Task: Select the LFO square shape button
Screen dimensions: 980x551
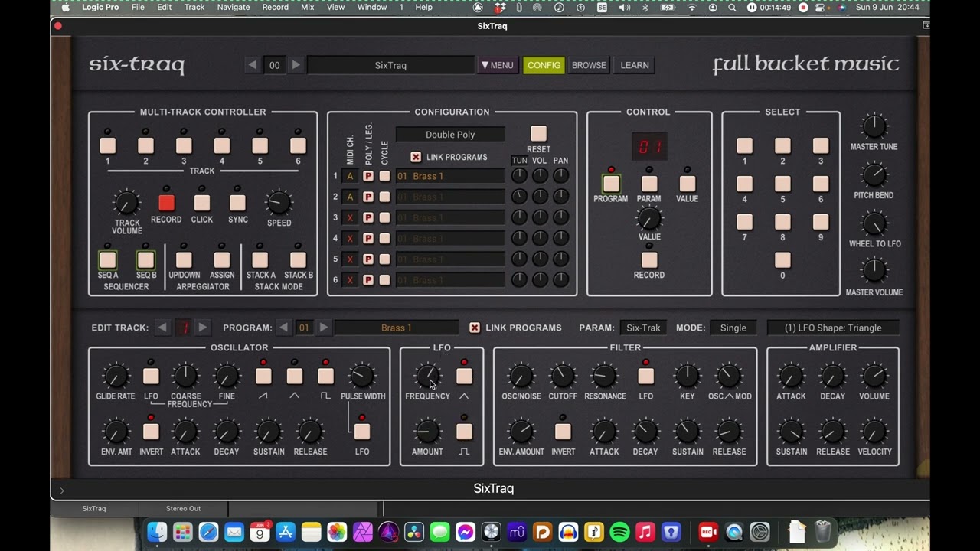Action: point(464,432)
